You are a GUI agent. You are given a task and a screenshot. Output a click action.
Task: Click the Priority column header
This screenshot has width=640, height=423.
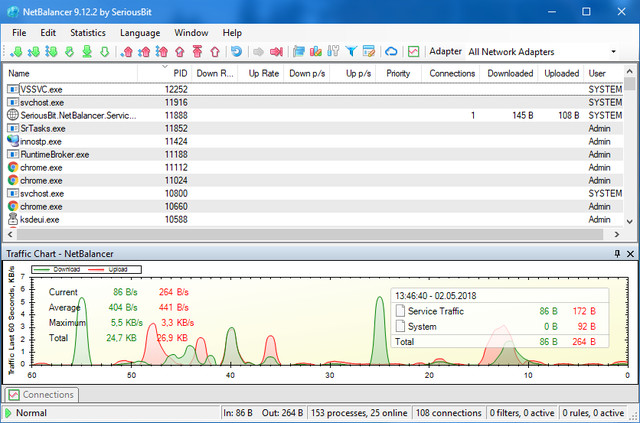(x=398, y=73)
